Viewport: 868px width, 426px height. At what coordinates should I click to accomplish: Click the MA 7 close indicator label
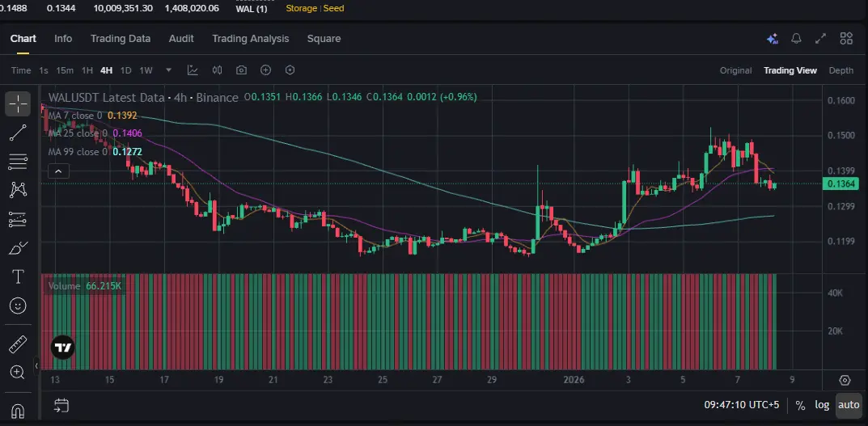[x=75, y=116]
